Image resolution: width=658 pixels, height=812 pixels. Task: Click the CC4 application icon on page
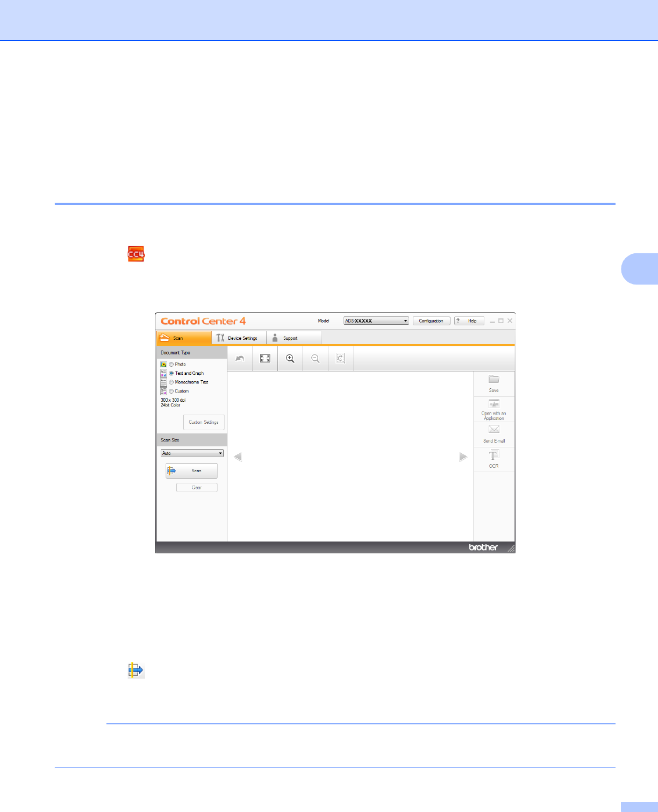(x=136, y=254)
